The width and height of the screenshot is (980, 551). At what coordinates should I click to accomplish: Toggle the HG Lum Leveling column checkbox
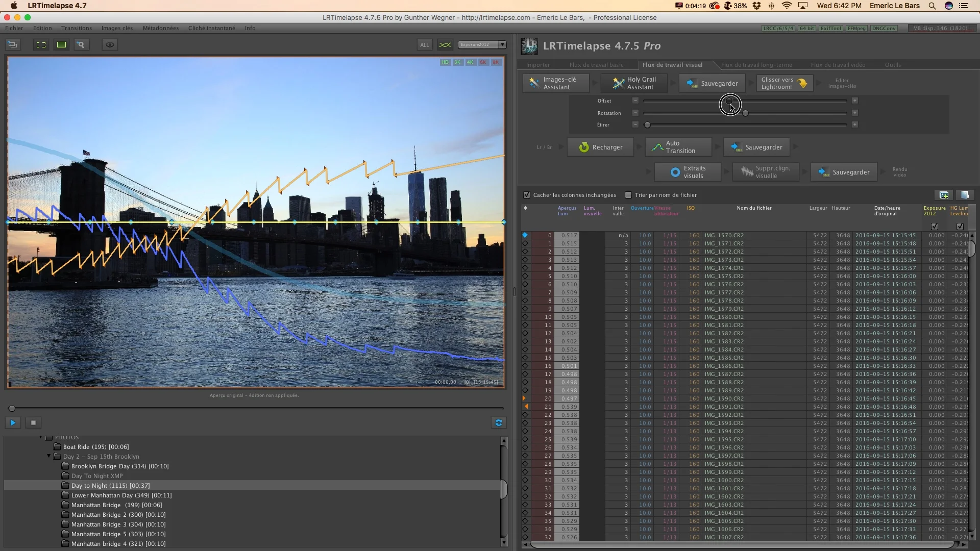point(960,226)
